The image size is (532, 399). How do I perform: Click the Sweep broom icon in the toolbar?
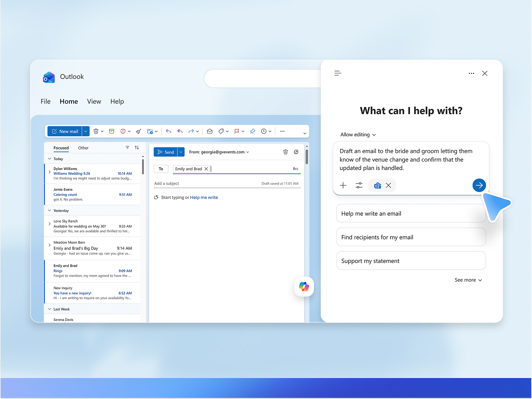click(139, 131)
